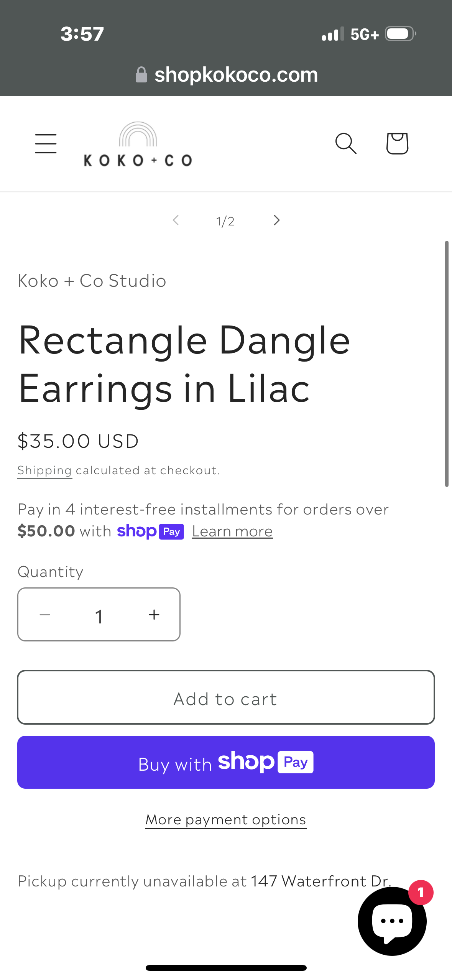
Task: Click Learn more about installments
Action: (232, 531)
